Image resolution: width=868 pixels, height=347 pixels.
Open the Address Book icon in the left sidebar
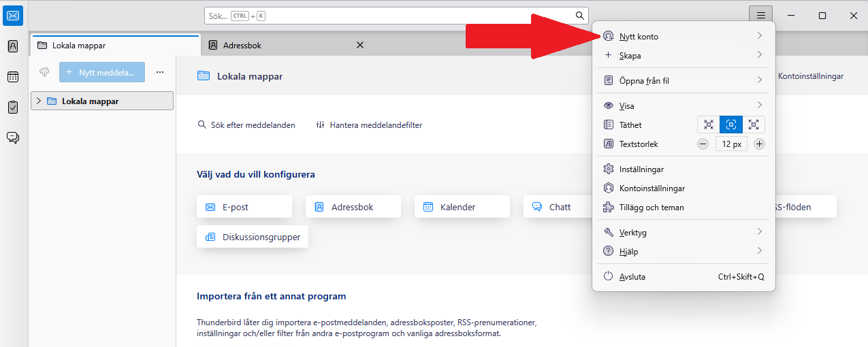(x=13, y=46)
